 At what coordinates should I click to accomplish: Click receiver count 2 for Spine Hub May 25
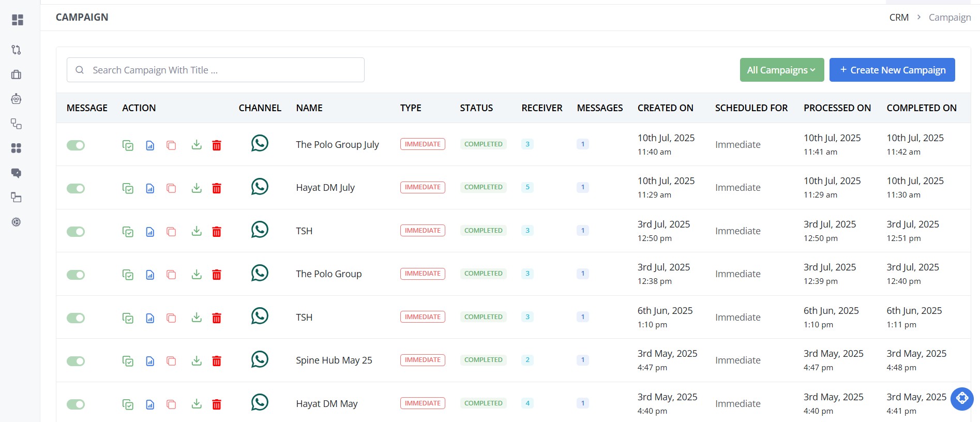click(x=527, y=360)
